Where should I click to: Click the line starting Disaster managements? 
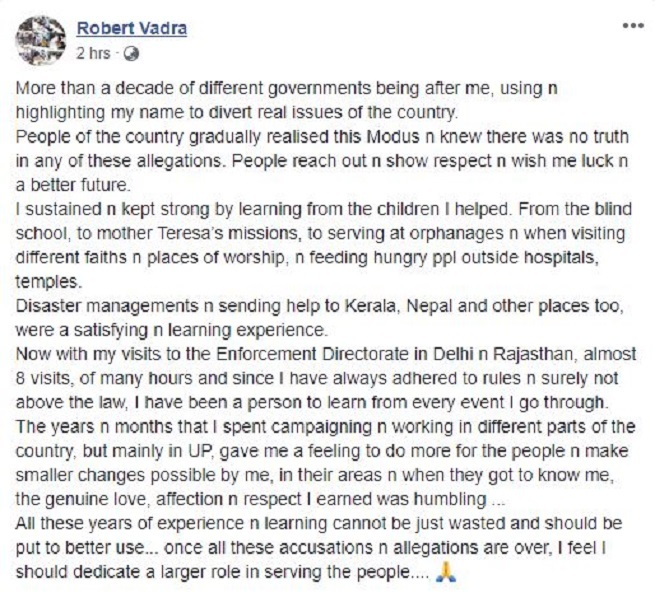click(x=320, y=307)
